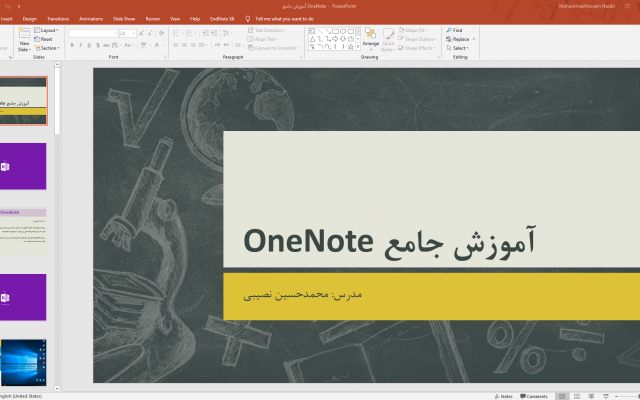Click Convert to SmartArt

(x=273, y=48)
